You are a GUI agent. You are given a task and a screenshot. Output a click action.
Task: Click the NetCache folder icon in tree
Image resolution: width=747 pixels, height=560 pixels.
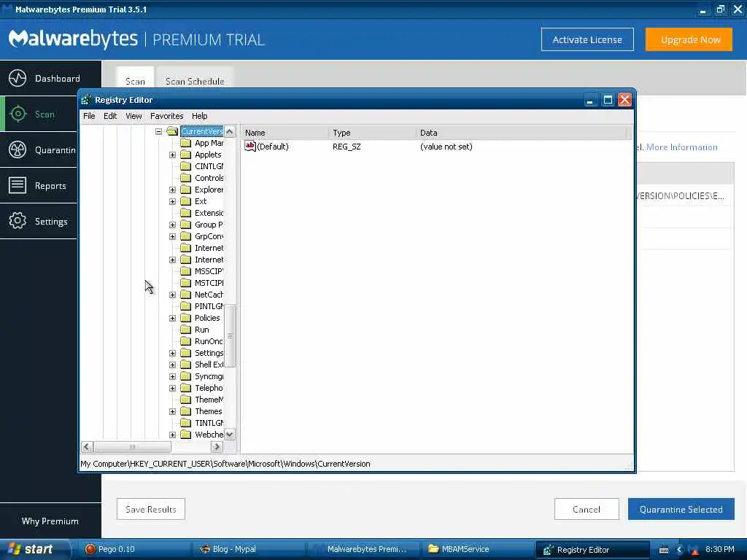(186, 295)
